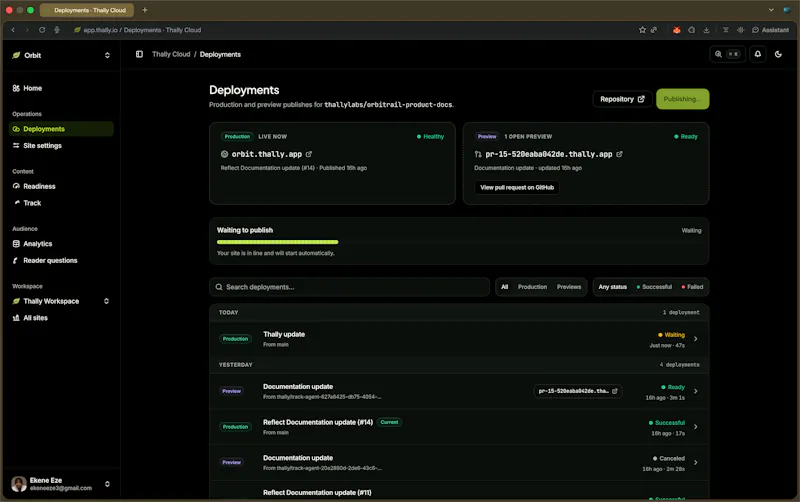Select the Any status filter

click(612, 287)
